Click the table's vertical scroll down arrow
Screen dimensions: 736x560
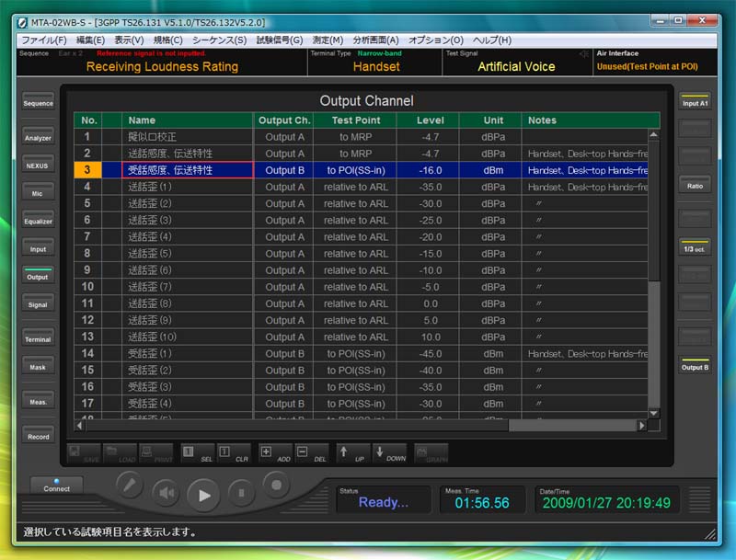(x=654, y=413)
